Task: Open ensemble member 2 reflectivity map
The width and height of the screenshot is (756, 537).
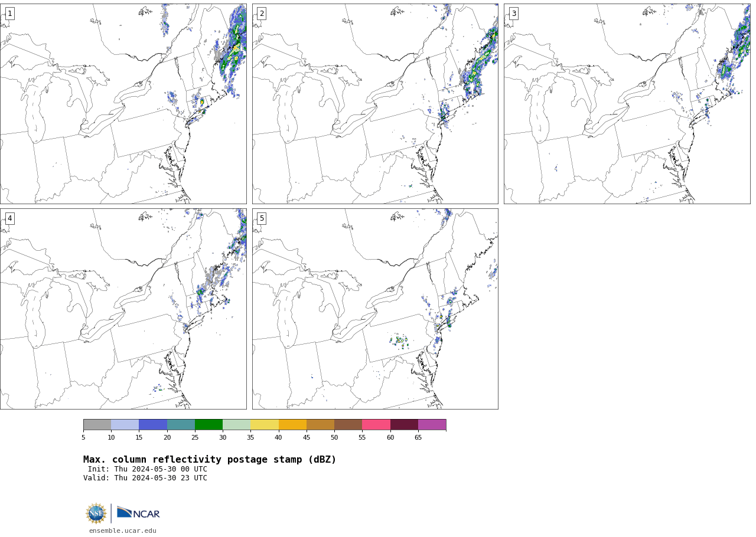Action: pyautogui.click(x=375, y=104)
